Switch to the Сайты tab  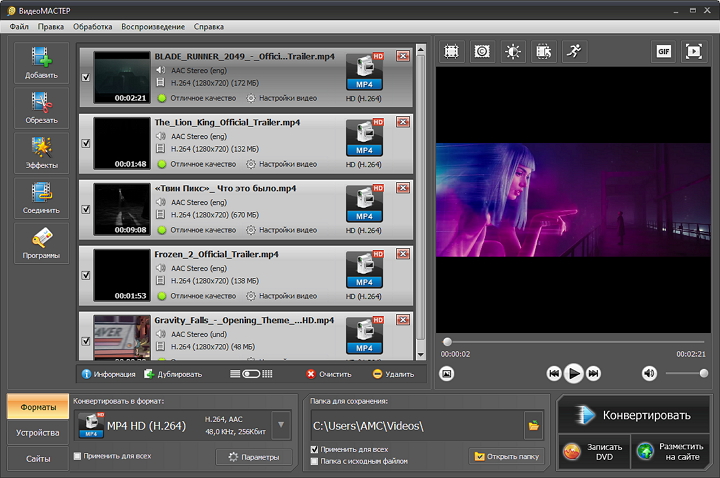tap(38, 458)
